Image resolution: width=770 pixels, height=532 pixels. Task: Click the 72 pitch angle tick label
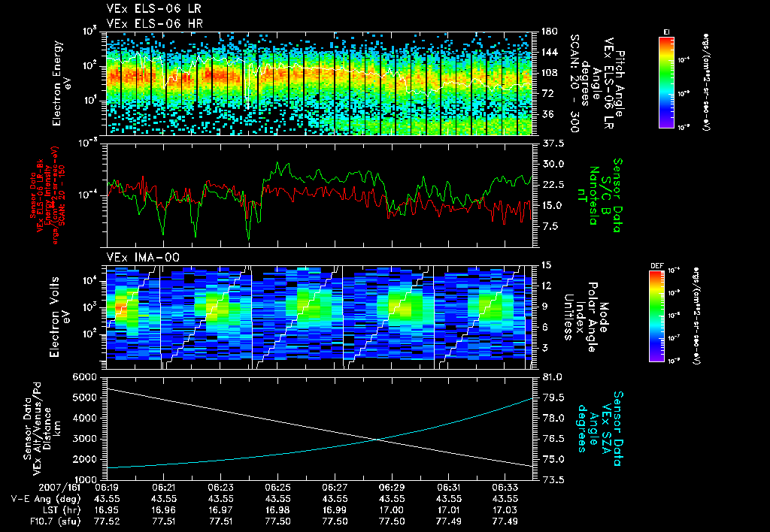pos(547,94)
